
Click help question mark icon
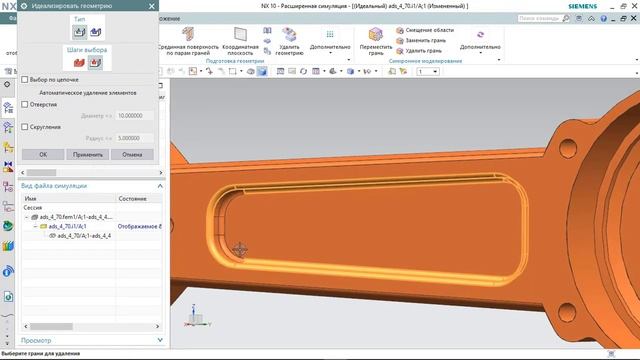coord(603,19)
